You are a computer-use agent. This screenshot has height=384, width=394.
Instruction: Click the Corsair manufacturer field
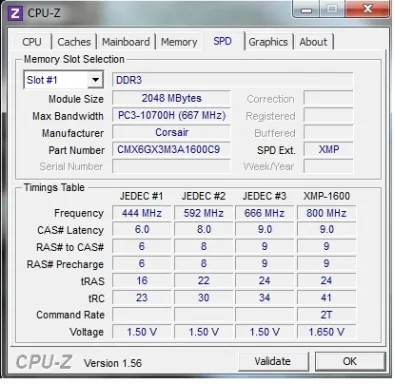(171, 133)
